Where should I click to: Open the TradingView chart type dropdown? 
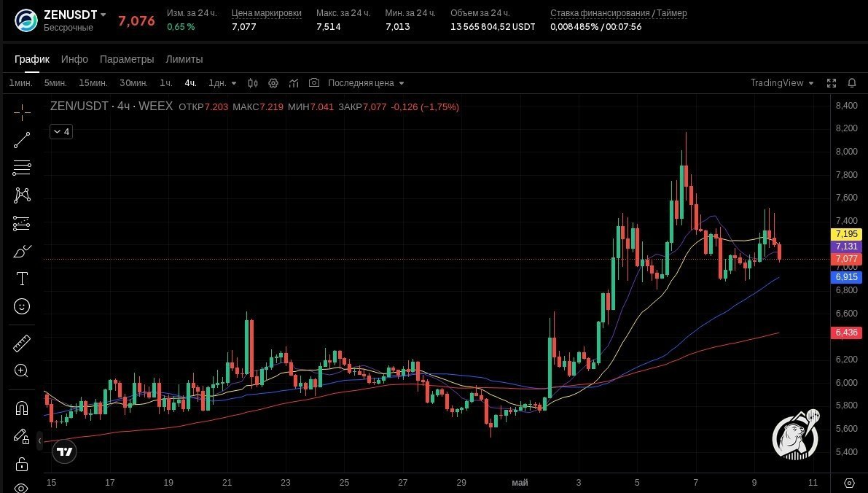(x=782, y=83)
